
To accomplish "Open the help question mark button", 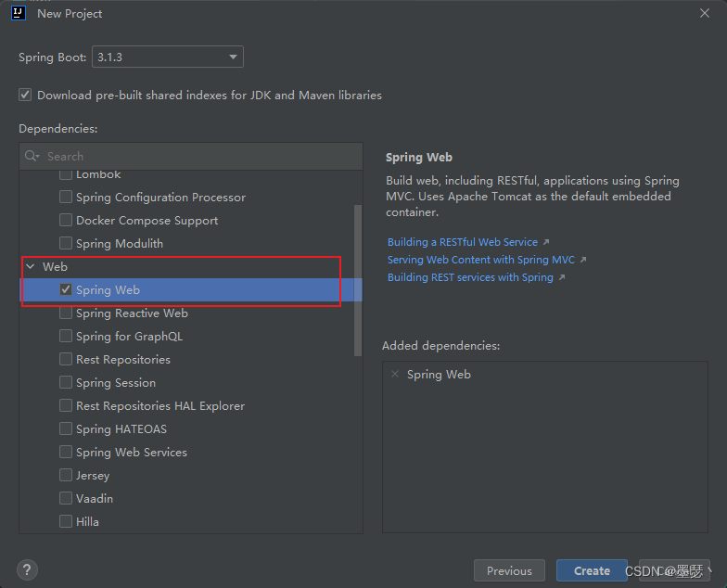I will 28,569.
